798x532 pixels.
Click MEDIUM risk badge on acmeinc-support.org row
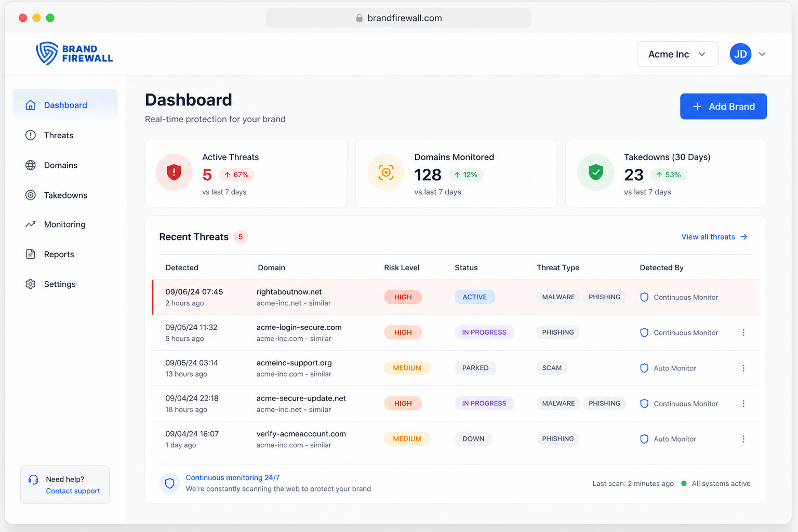pos(407,368)
